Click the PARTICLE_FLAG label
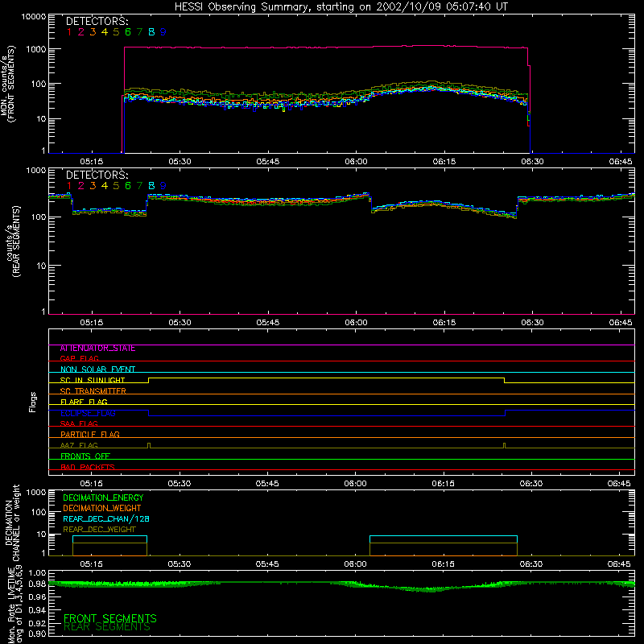The image size is (644, 644). (x=90, y=435)
